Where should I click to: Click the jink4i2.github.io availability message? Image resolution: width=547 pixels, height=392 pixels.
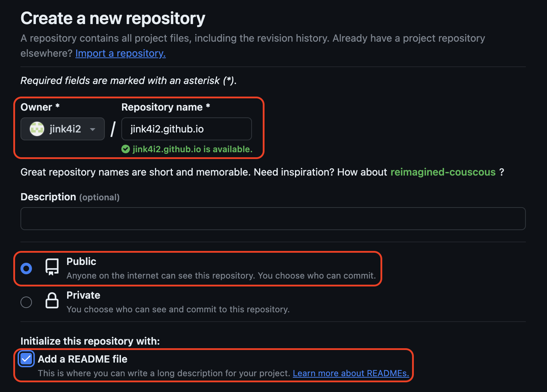pos(192,149)
